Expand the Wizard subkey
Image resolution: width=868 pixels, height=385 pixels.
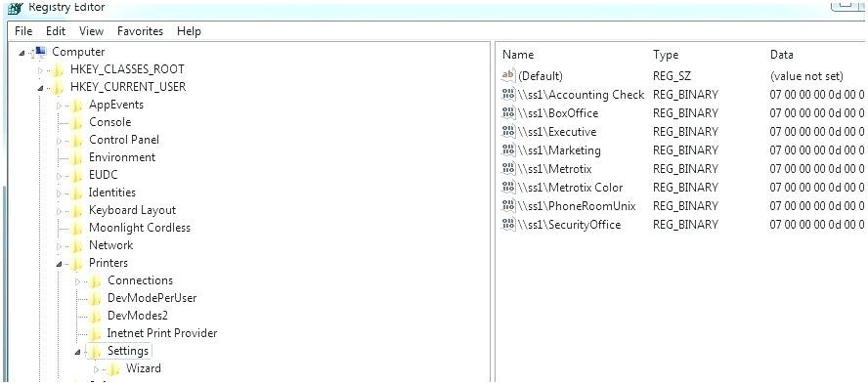pos(96,369)
